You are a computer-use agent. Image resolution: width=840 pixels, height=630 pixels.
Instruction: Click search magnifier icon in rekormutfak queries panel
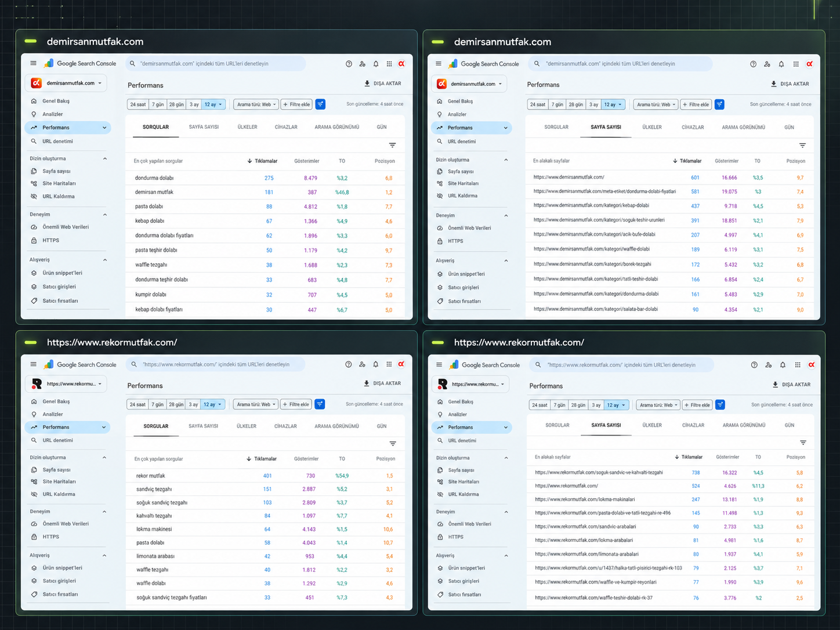click(134, 364)
